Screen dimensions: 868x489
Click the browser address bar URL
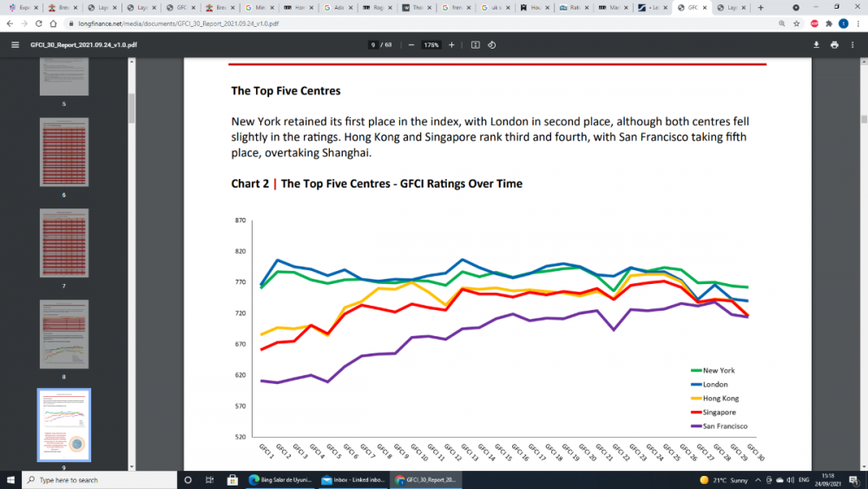click(x=174, y=23)
